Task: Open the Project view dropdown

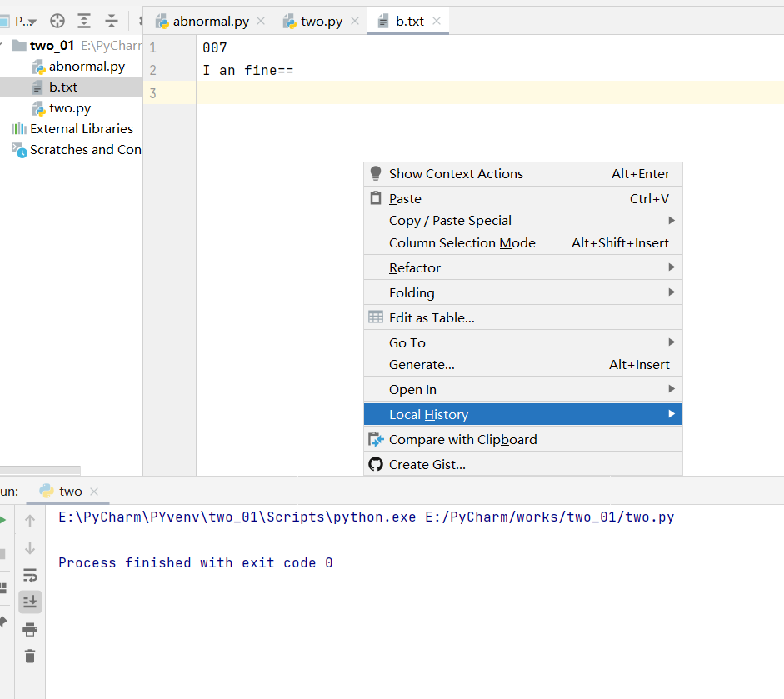Action: click(25, 21)
